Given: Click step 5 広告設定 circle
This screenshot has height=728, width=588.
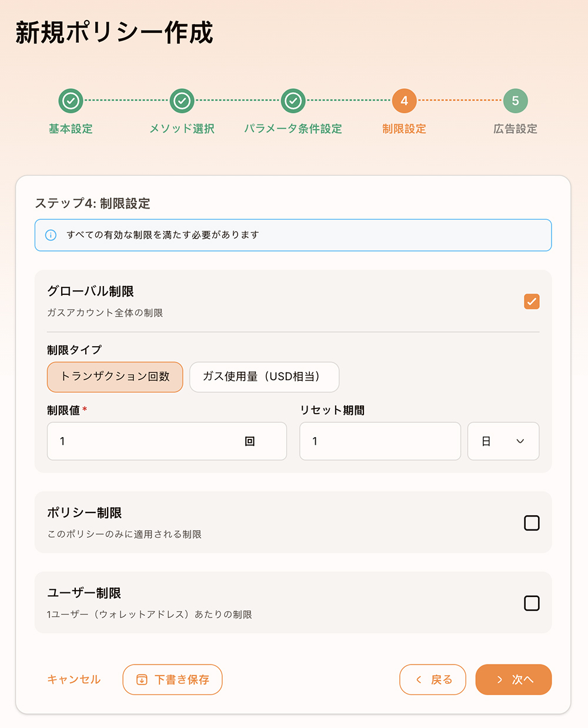Looking at the screenshot, I should pyautogui.click(x=515, y=101).
